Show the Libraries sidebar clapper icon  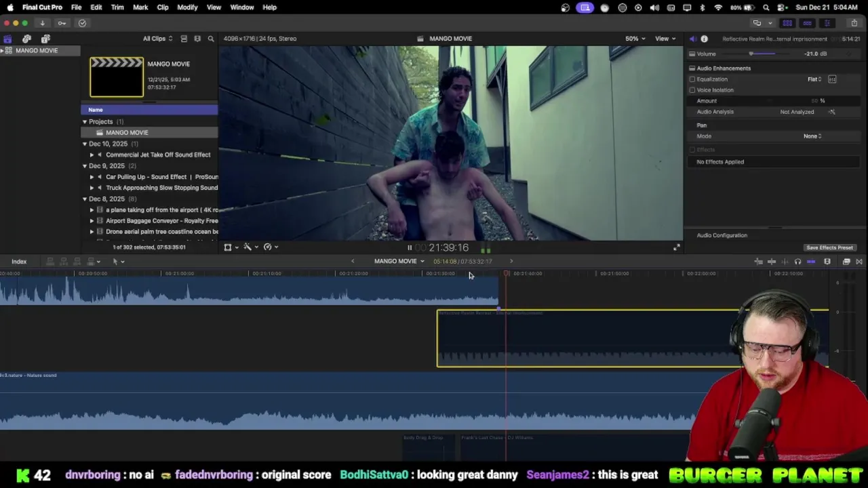pos(7,39)
